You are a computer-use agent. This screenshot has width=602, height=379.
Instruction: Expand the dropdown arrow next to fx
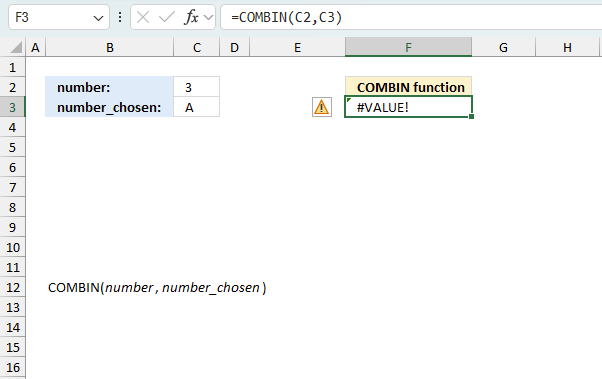208,17
